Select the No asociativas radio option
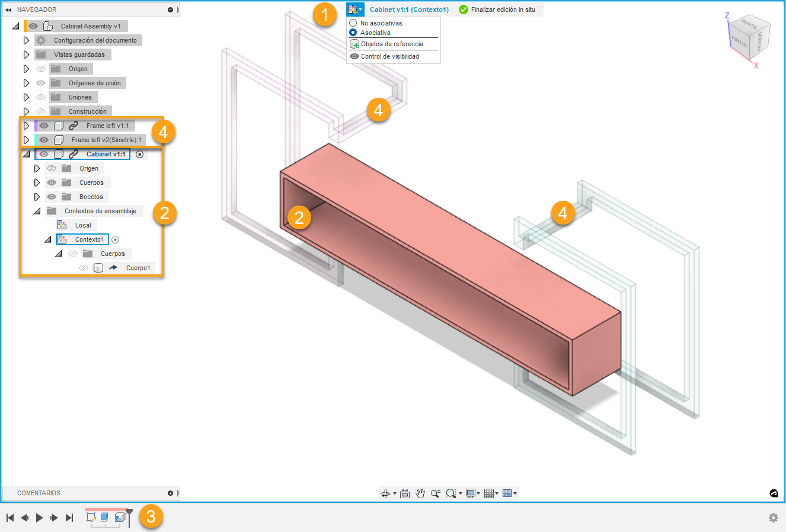 point(353,23)
